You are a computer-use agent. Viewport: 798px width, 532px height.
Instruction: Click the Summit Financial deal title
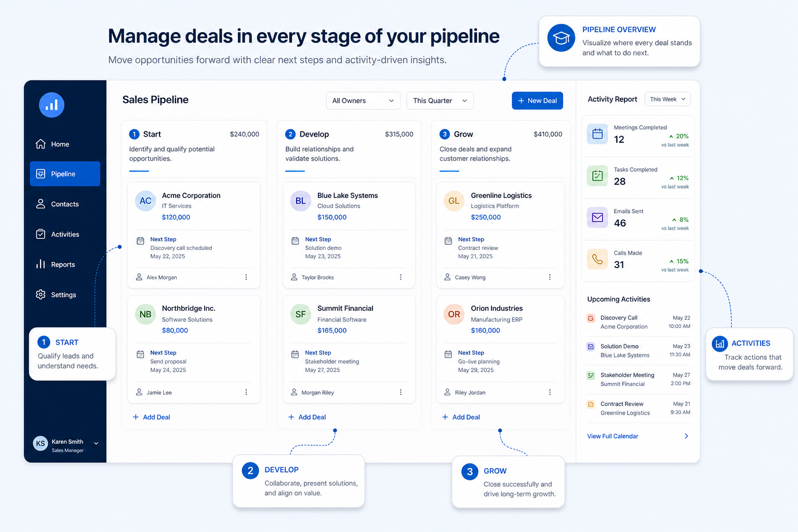(x=345, y=308)
